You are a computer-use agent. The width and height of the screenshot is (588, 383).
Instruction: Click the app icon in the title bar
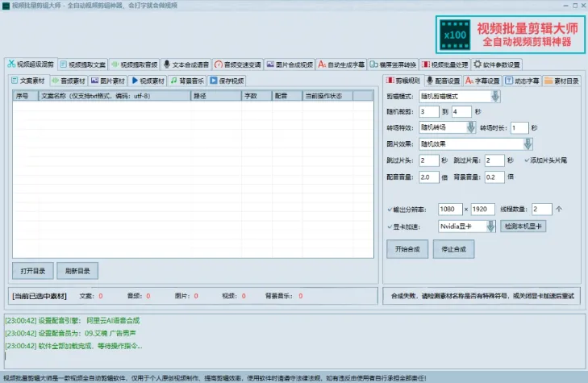click(x=6, y=6)
